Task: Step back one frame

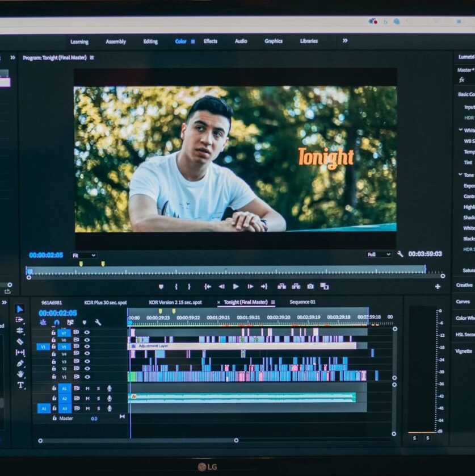Action: [222, 287]
